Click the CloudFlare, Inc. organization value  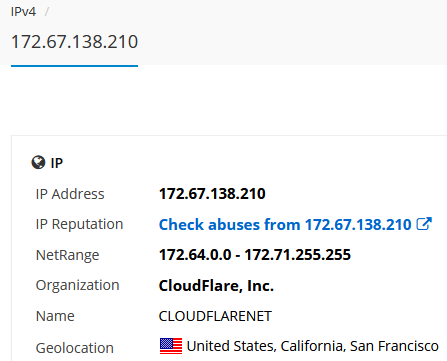pos(216,286)
